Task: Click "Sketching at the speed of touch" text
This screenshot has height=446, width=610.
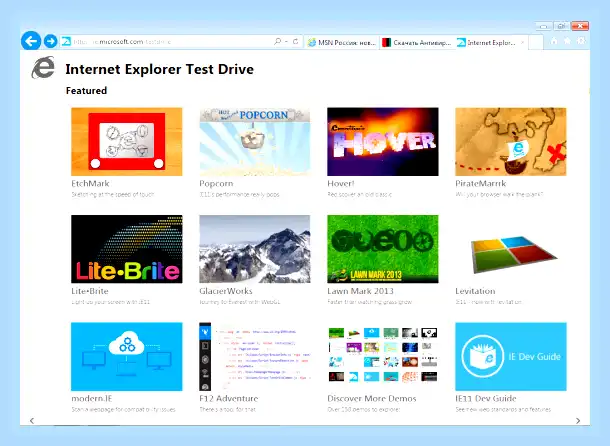Action: click(113, 194)
